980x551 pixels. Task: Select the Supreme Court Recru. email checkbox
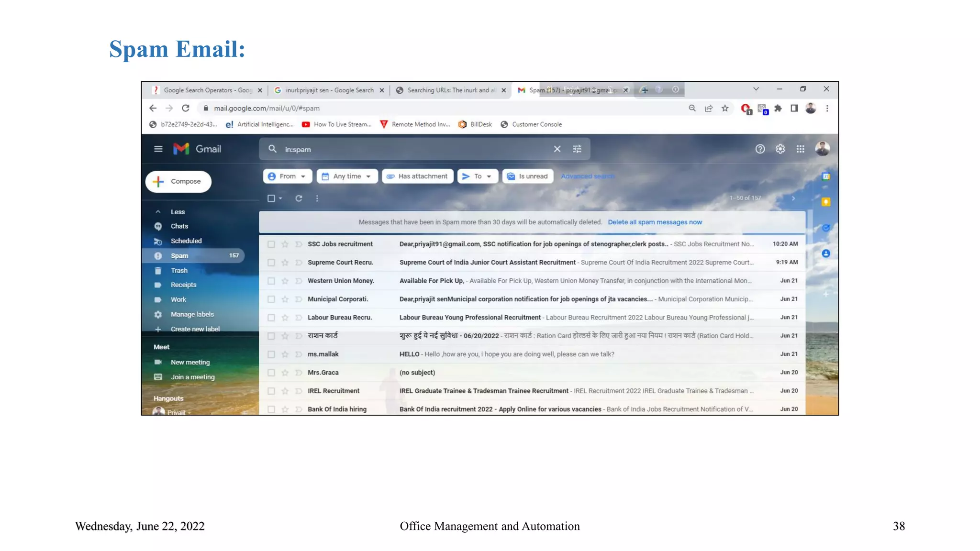[x=271, y=263]
